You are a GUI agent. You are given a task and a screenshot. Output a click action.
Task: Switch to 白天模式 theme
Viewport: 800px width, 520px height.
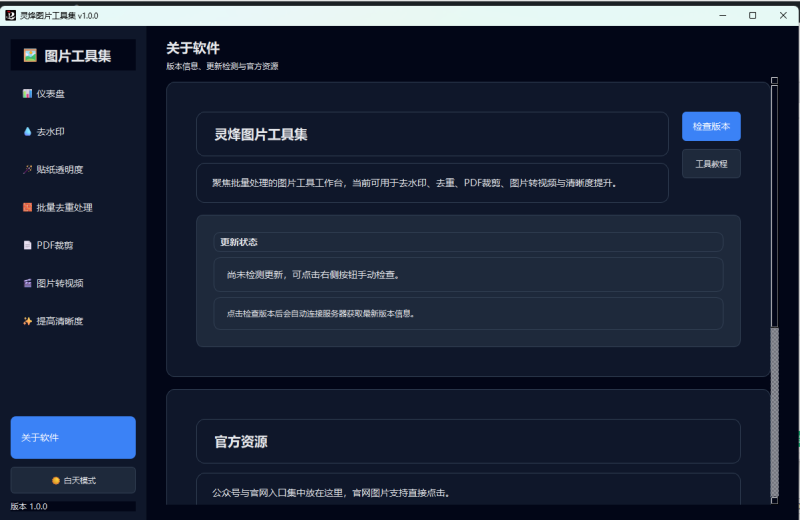click(x=73, y=480)
